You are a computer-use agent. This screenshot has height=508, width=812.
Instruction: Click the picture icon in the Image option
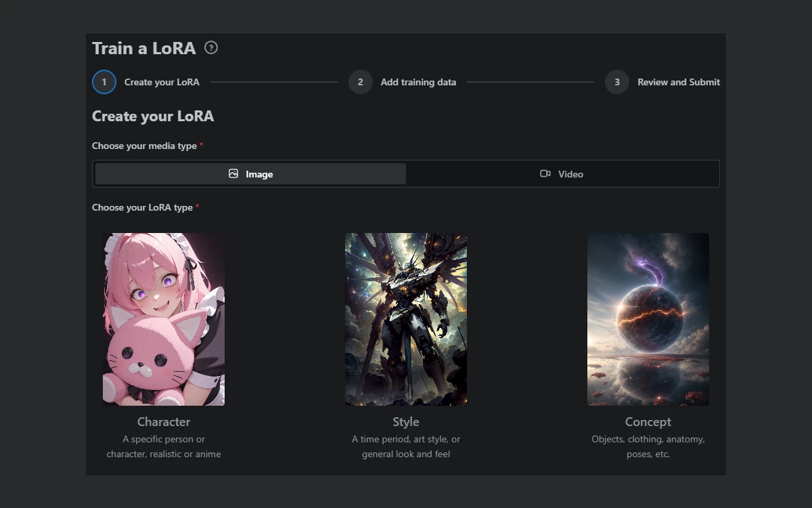(233, 173)
